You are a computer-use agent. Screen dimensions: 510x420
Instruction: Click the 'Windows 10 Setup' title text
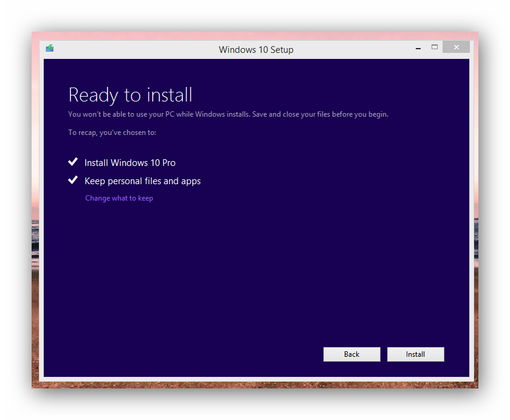256,50
